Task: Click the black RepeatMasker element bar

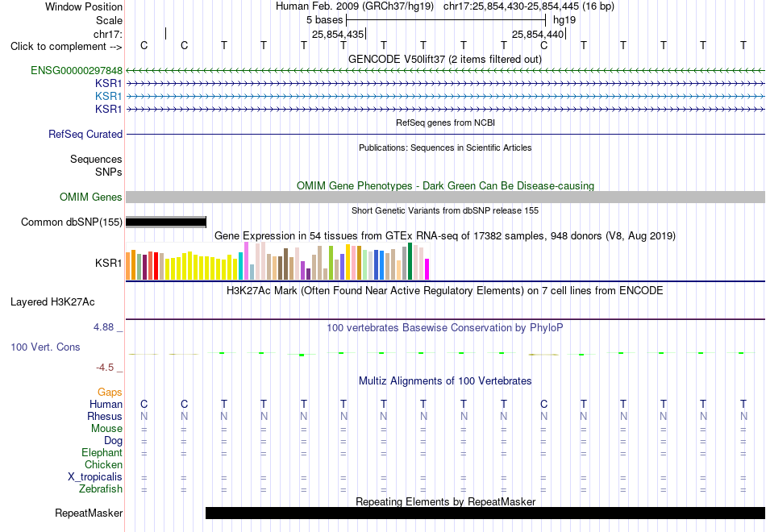Action: click(x=485, y=513)
